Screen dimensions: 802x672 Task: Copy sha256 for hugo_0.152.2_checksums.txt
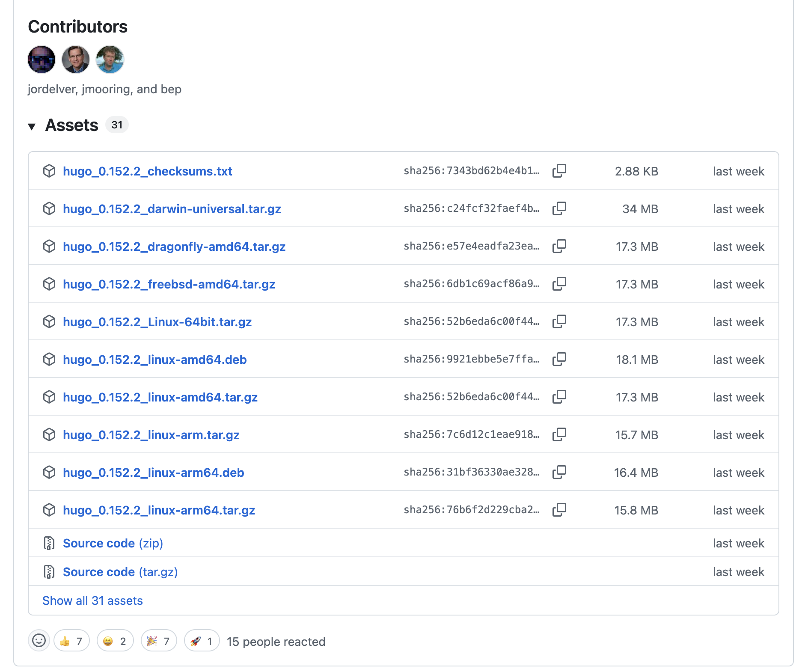tap(559, 171)
